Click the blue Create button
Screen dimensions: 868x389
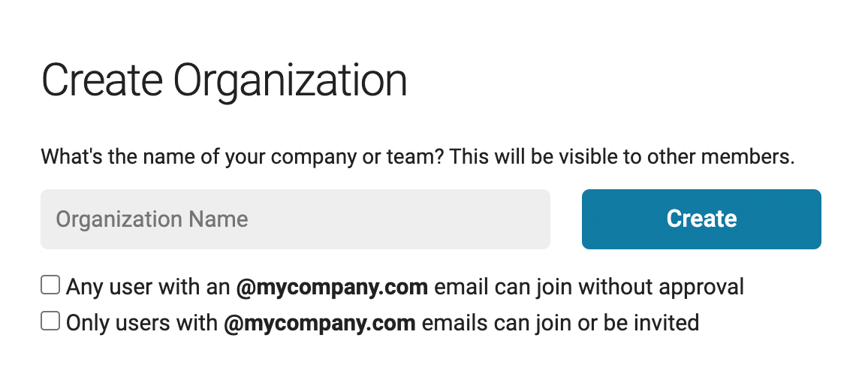point(701,219)
